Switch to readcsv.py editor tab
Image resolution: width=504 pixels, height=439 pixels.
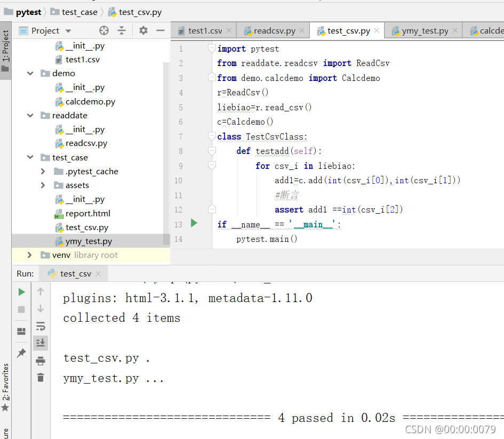pos(273,31)
